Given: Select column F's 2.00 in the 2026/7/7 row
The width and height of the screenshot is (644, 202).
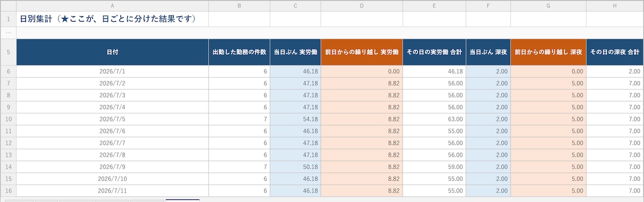Looking at the screenshot, I should pos(488,143).
